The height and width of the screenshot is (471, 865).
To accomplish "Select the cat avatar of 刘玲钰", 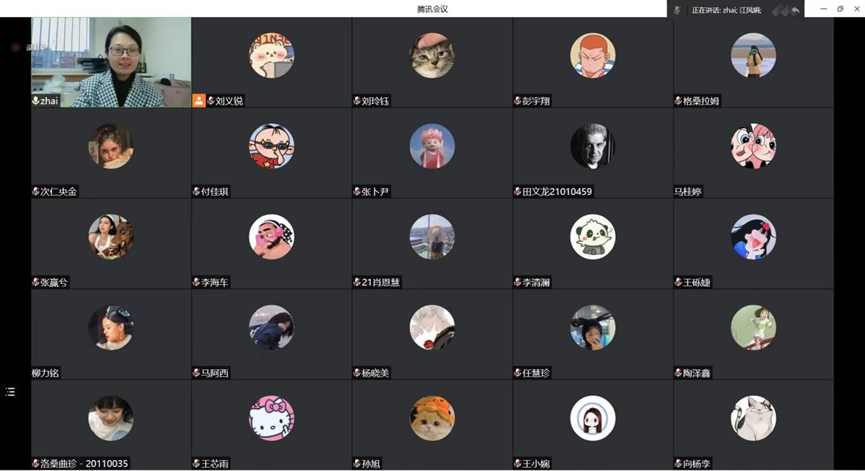I will 432,55.
